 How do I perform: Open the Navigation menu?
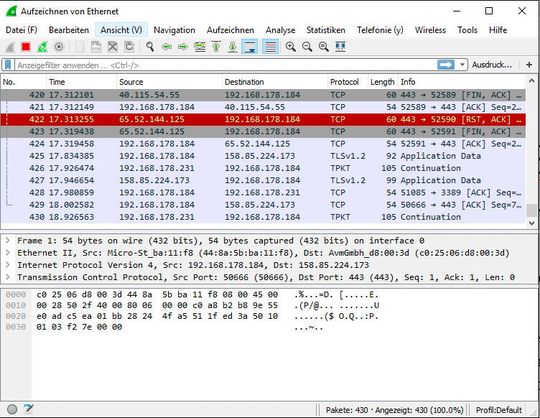click(x=174, y=30)
